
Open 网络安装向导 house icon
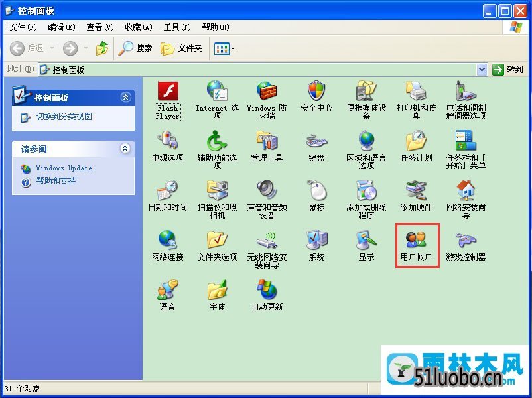click(466, 200)
